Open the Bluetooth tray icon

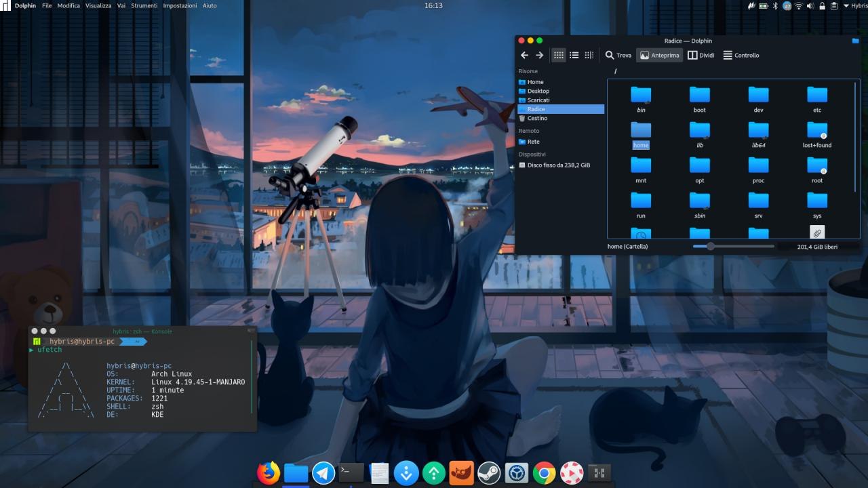(775, 5)
